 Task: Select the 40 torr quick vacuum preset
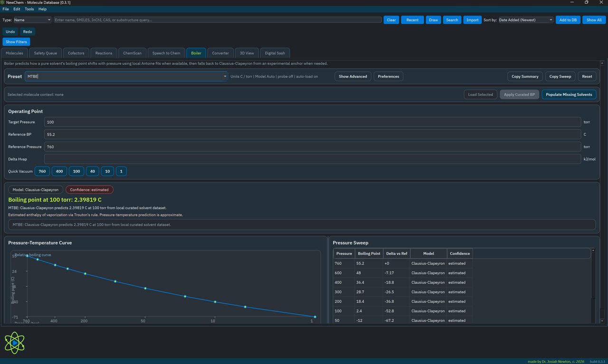[92, 171]
